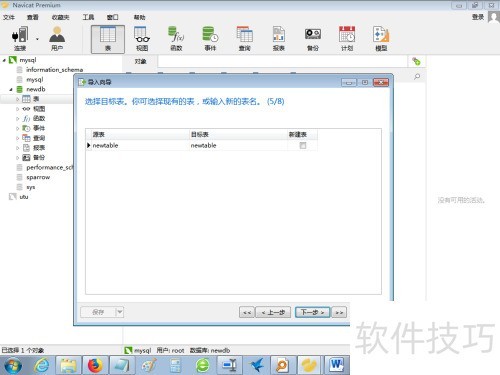The width and height of the screenshot is (500, 375).
Task: Expand the Events node under newdb
Action: (18, 128)
